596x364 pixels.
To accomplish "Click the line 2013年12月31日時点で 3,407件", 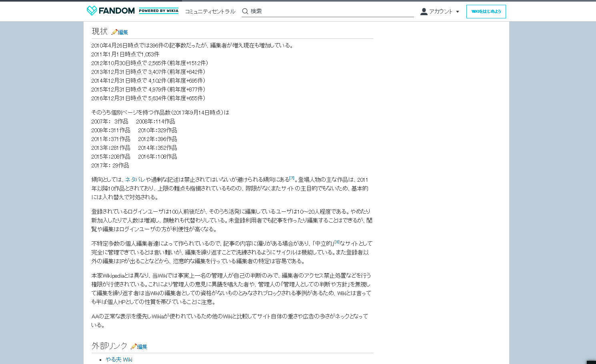I will pyautogui.click(x=148, y=72).
